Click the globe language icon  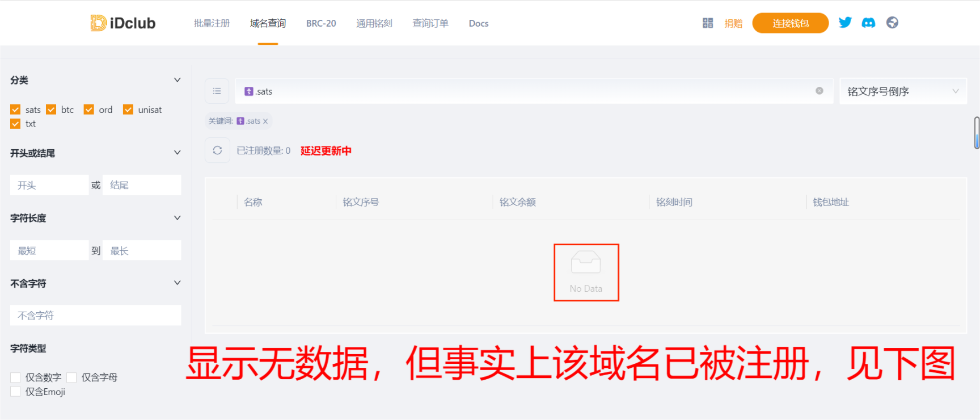click(892, 23)
